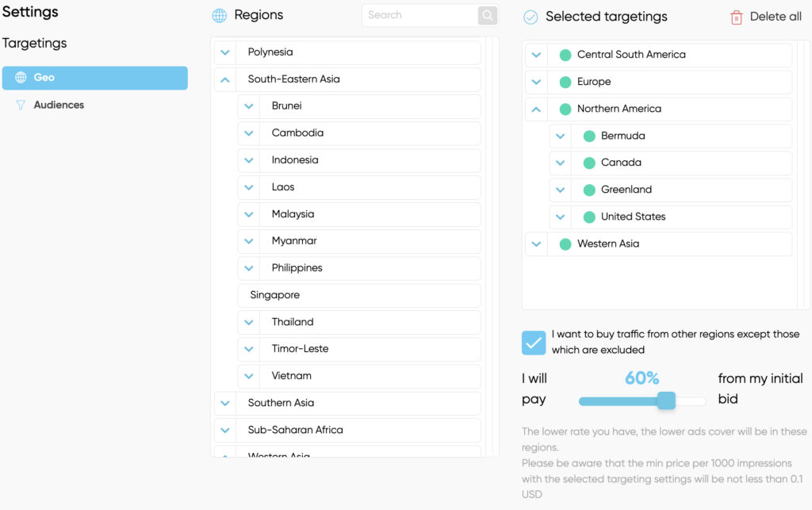Screen dimensions: 812x510
Task: Collapse the South-Eastern Asia region
Action: pos(225,79)
